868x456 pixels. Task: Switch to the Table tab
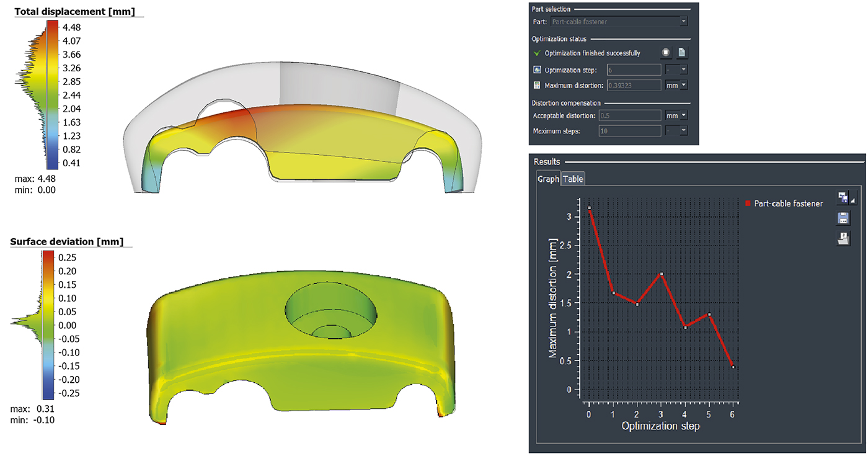573,179
